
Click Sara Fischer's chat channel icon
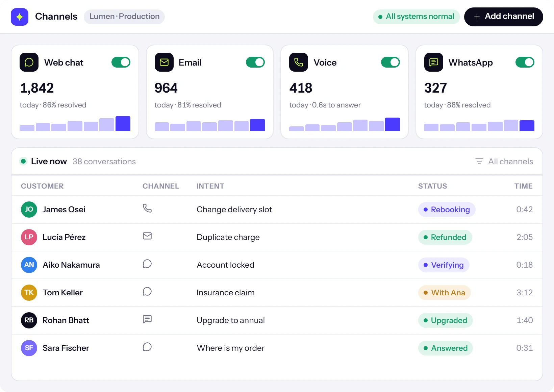pos(147,347)
